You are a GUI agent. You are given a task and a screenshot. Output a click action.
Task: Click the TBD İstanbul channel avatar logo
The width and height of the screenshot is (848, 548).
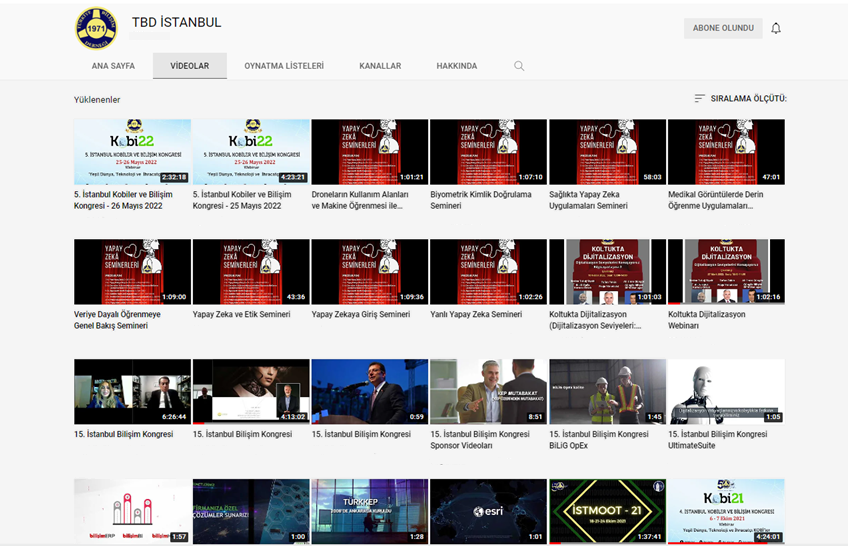(x=96, y=28)
